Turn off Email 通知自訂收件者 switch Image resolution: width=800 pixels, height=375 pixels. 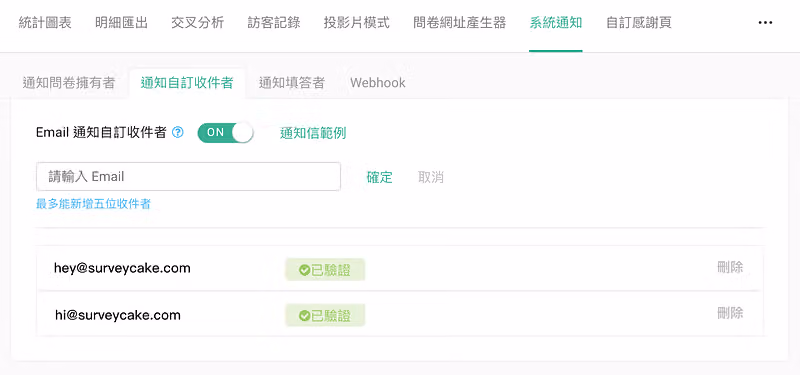tap(226, 133)
